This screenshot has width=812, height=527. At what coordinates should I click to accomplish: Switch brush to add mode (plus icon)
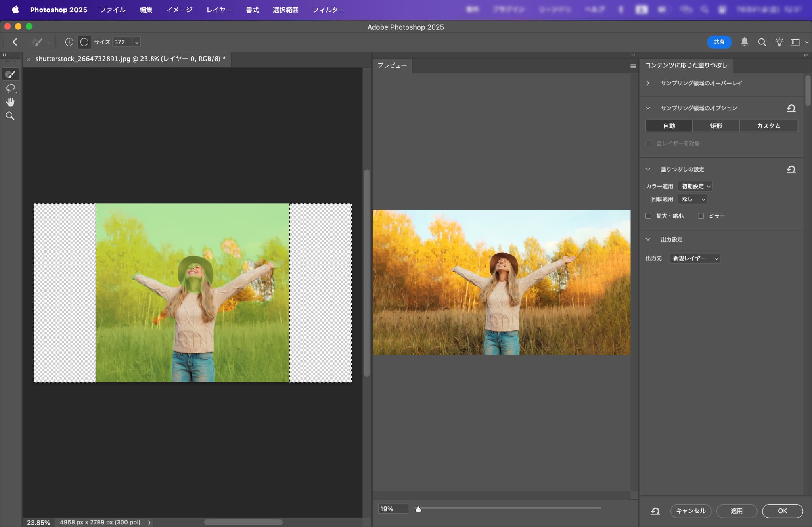coord(69,42)
